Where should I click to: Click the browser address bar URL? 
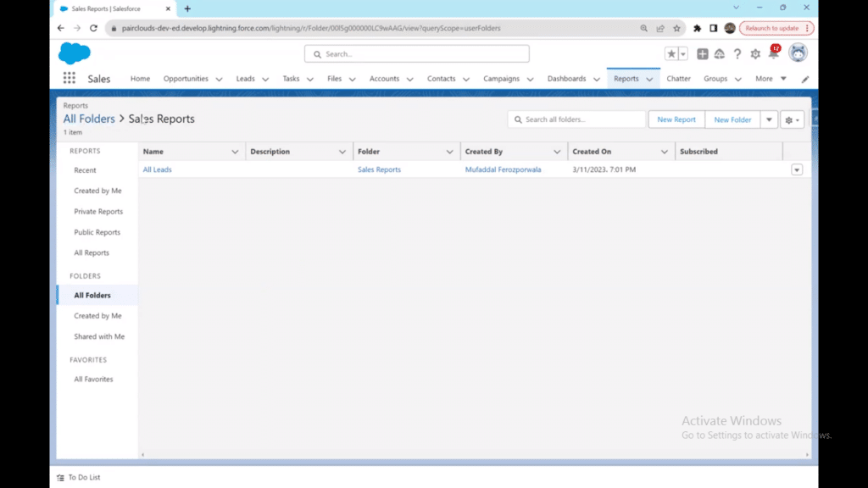click(x=311, y=28)
